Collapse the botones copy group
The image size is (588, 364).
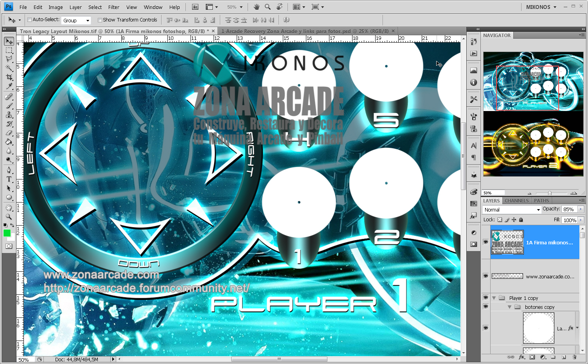[x=509, y=307]
